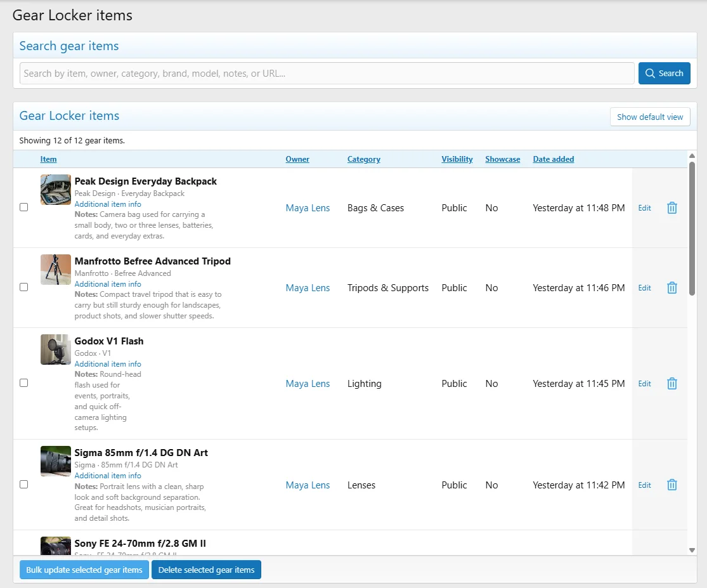Viewport: 707px width, 588px height.
Task: Click Bulk update selected gear items
Action: (84, 570)
